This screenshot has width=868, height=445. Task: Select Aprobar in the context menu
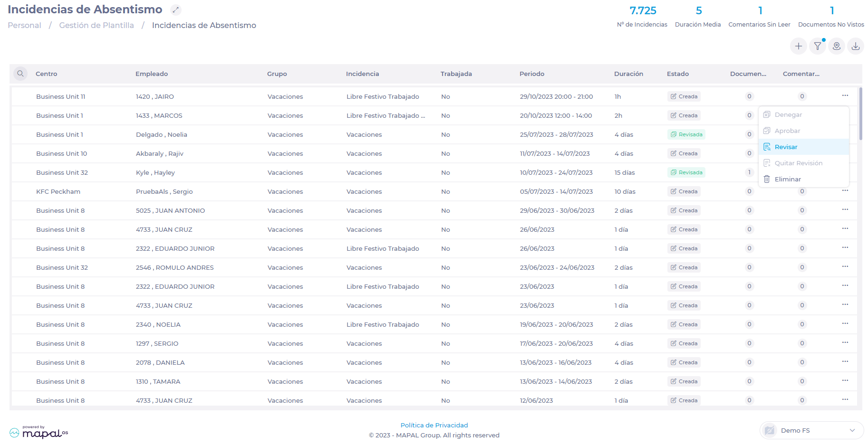[x=804, y=131]
